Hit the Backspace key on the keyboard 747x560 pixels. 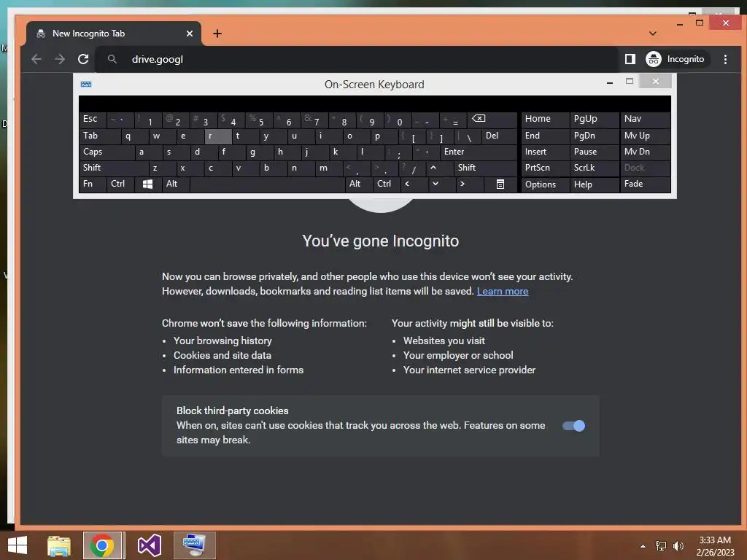492,119
